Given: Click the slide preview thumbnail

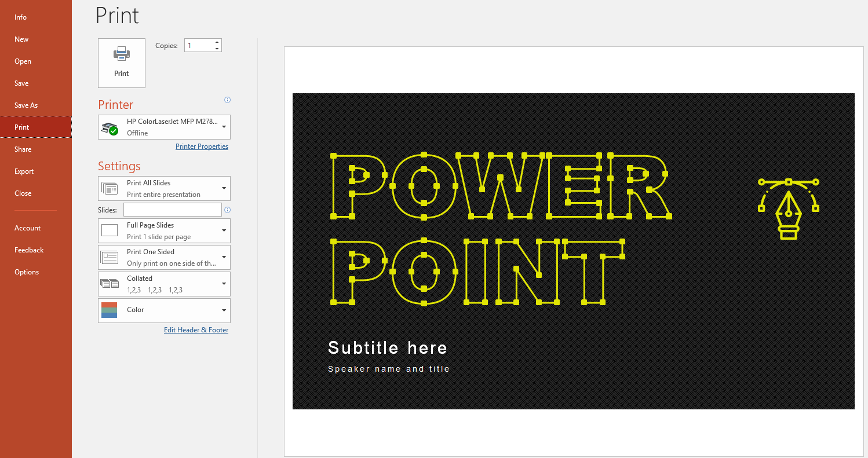Looking at the screenshot, I should pyautogui.click(x=574, y=251).
